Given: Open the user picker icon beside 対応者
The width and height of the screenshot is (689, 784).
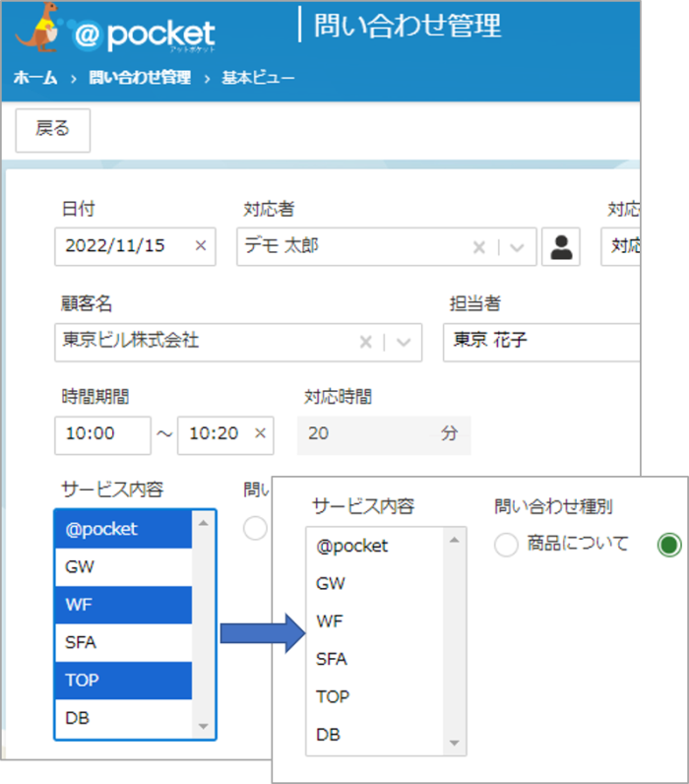Looking at the screenshot, I should coord(561,247).
